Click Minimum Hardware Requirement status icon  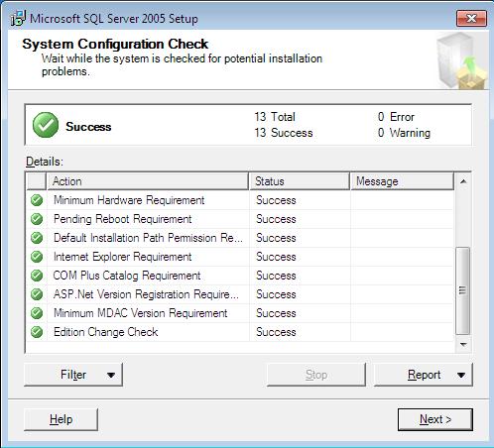click(37, 200)
